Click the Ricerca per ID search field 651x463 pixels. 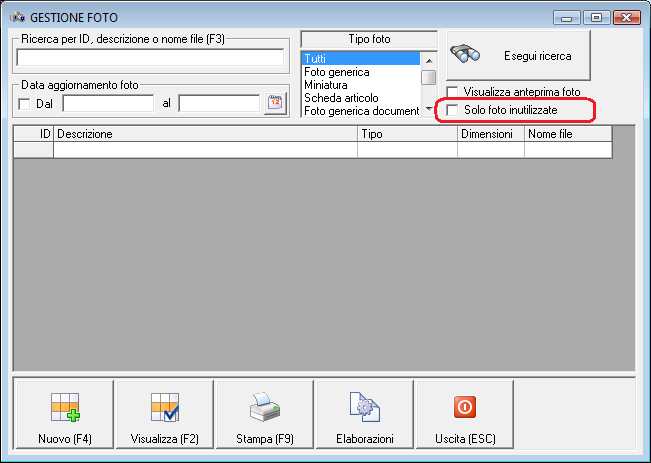pos(150,57)
